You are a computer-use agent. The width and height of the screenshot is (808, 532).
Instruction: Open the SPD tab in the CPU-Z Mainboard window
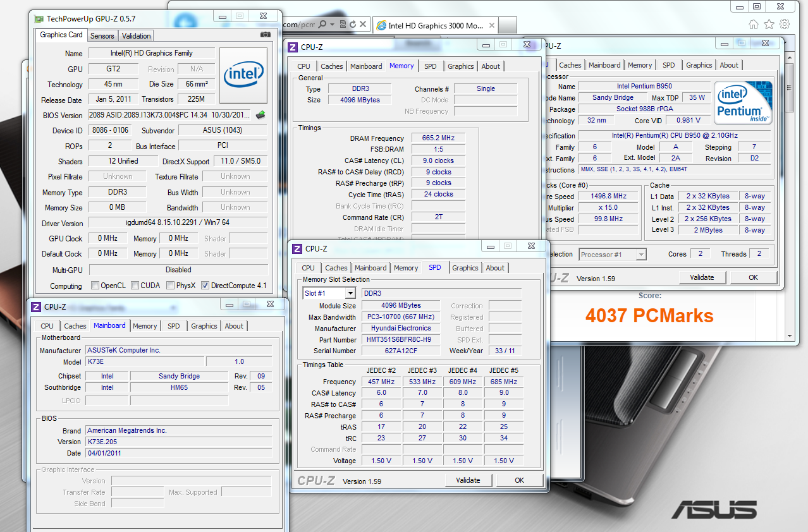click(174, 326)
